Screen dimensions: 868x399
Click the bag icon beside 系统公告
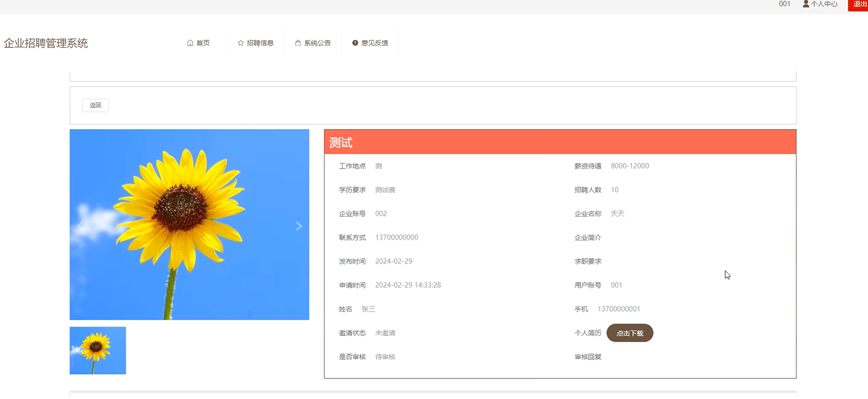click(x=298, y=43)
